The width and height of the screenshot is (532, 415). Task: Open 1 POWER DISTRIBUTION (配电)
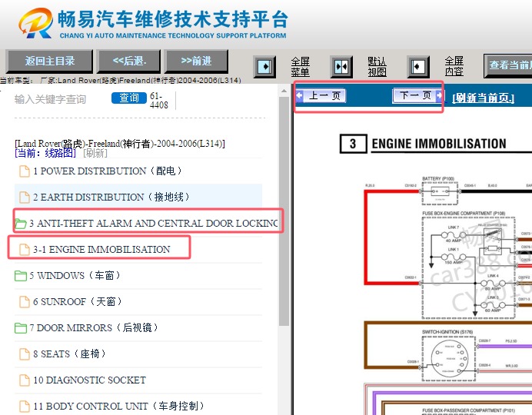click(107, 171)
